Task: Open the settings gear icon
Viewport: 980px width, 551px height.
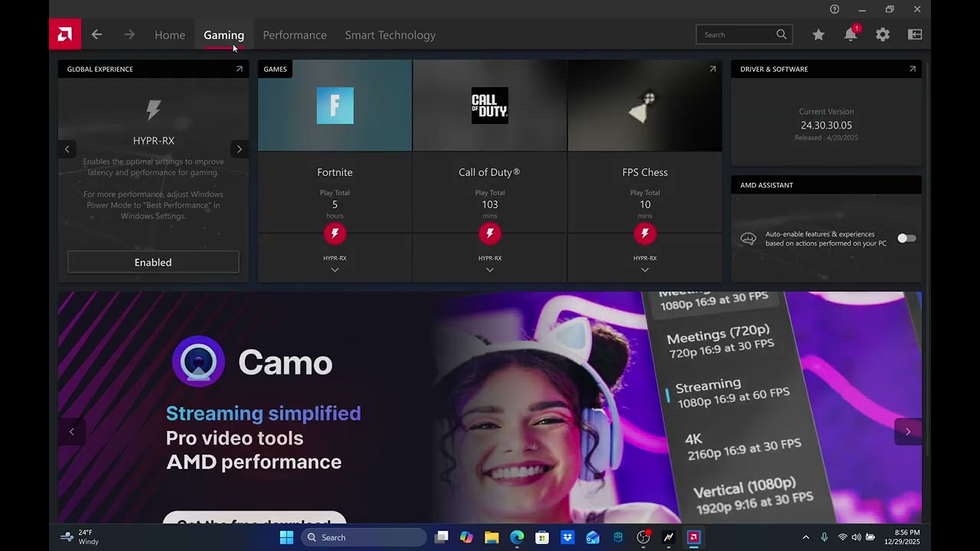Action: coord(883,34)
